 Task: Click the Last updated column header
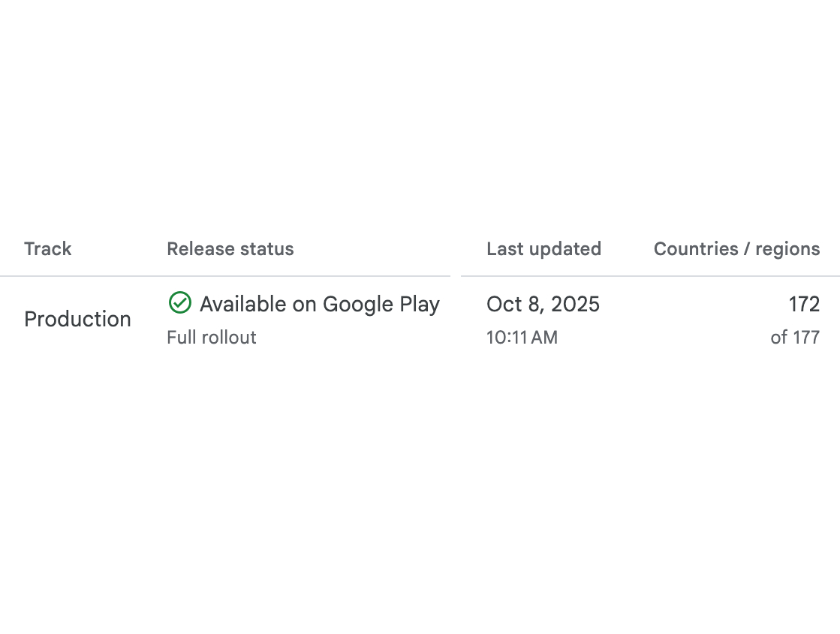543,249
